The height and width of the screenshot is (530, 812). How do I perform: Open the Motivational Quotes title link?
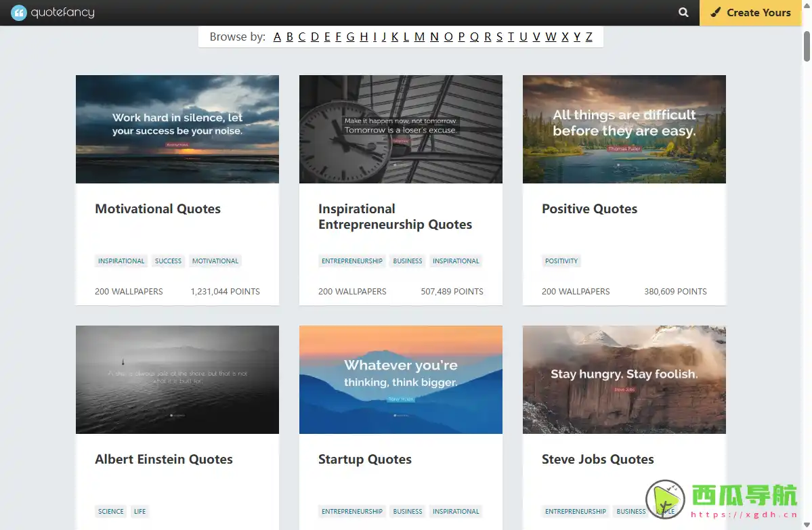pos(158,209)
